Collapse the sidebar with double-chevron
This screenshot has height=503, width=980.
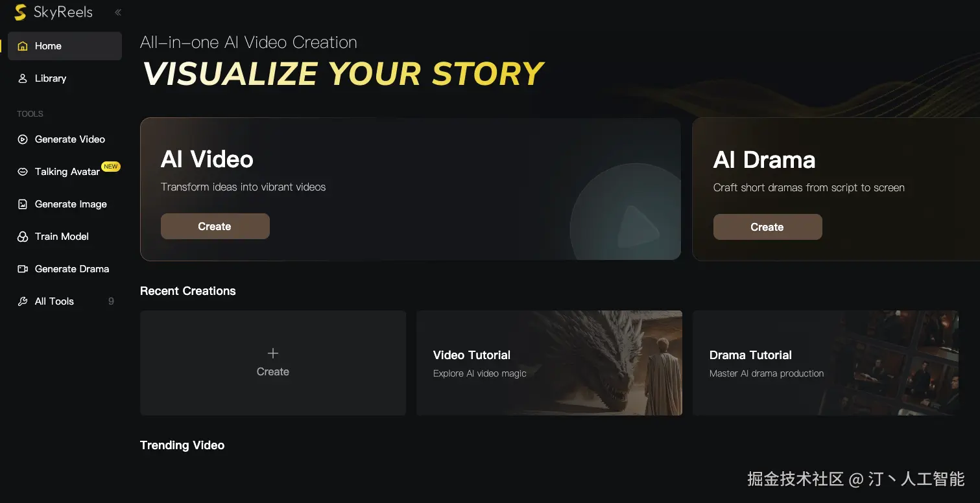pyautogui.click(x=117, y=12)
